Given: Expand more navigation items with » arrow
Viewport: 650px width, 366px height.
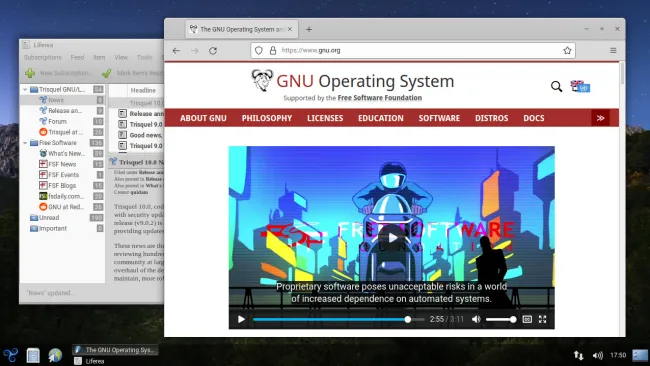Looking at the screenshot, I should pyautogui.click(x=600, y=118).
